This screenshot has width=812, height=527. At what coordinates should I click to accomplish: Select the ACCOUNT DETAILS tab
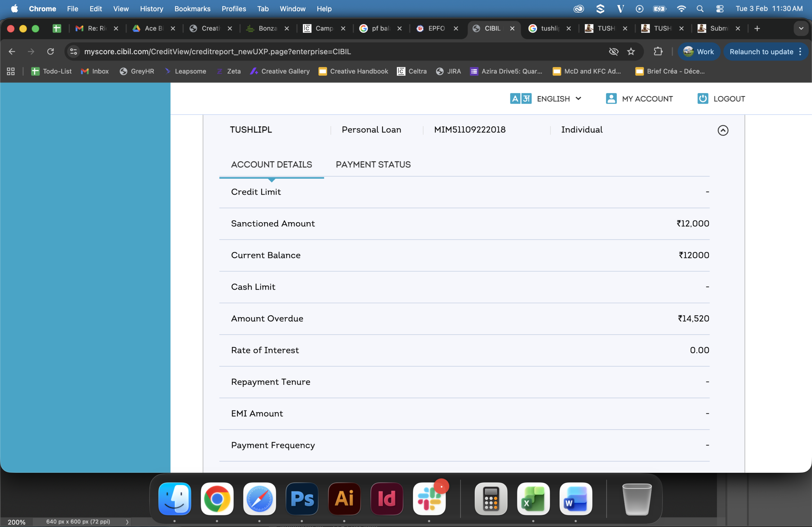(x=271, y=165)
